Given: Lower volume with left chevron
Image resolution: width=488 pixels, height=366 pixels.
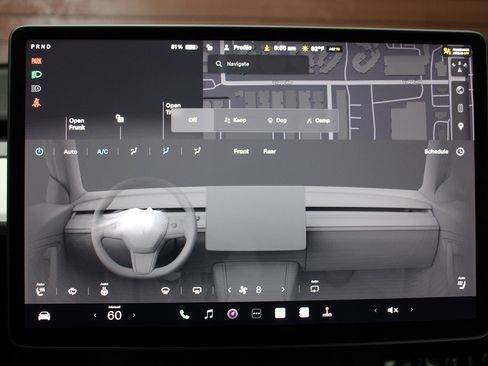Looking at the screenshot, I should tap(375, 310).
